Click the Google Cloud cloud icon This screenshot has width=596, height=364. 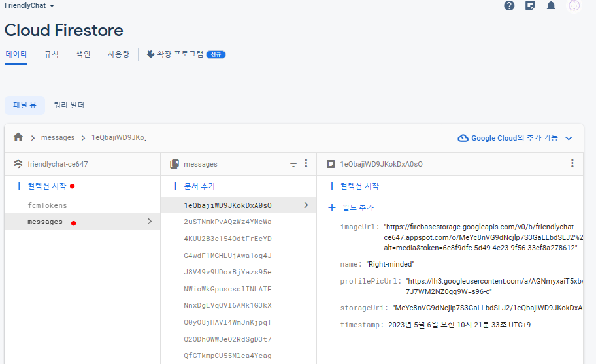click(463, 138)
